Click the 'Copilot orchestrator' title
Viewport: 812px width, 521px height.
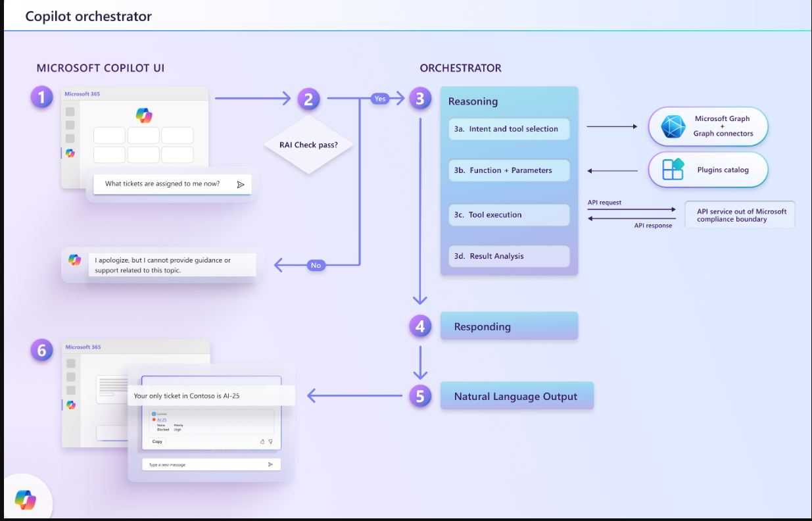click(x=88, y=16)
